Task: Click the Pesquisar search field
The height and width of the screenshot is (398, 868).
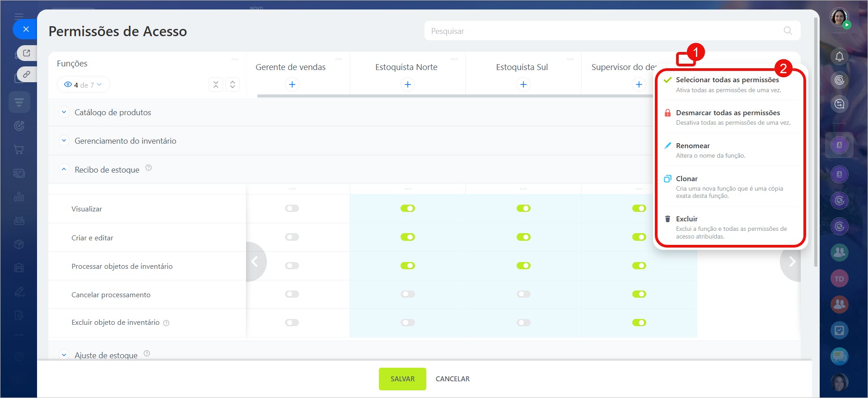Action: click(x=605, y=31)
